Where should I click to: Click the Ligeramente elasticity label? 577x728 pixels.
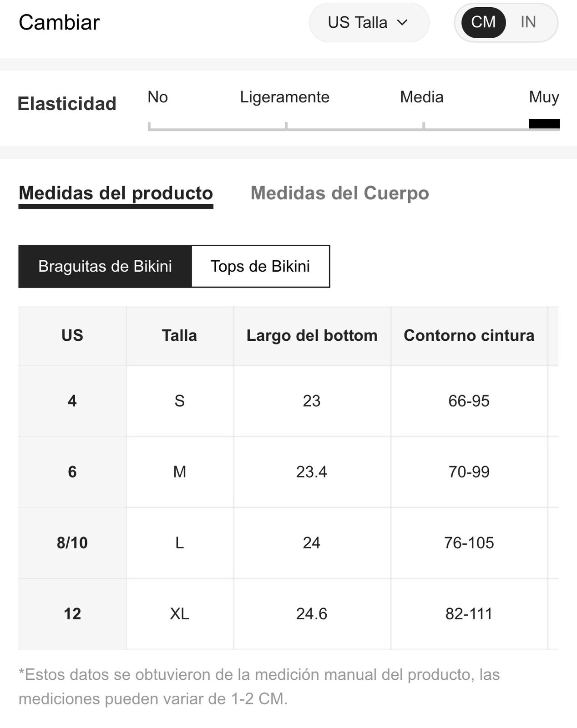coord(284,97)
